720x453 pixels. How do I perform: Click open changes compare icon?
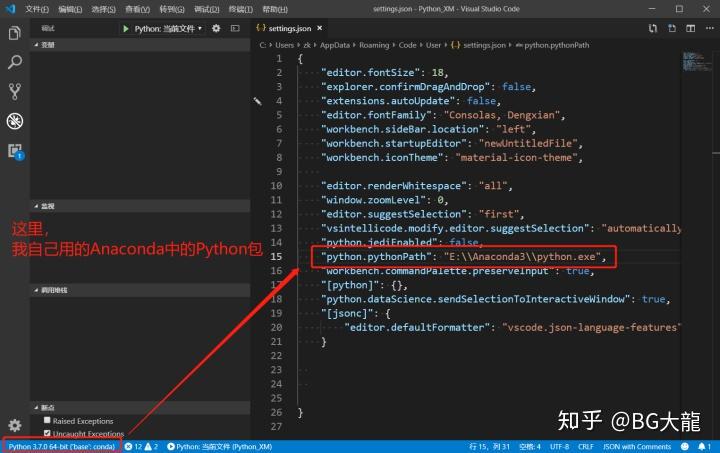(x=652, y=28)
